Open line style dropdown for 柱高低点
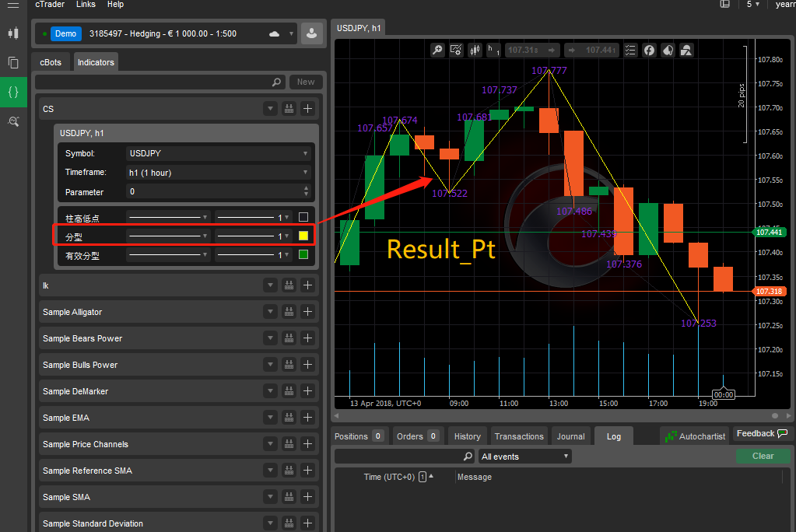This screenshot has height=532, width=796. coord(168,217)
